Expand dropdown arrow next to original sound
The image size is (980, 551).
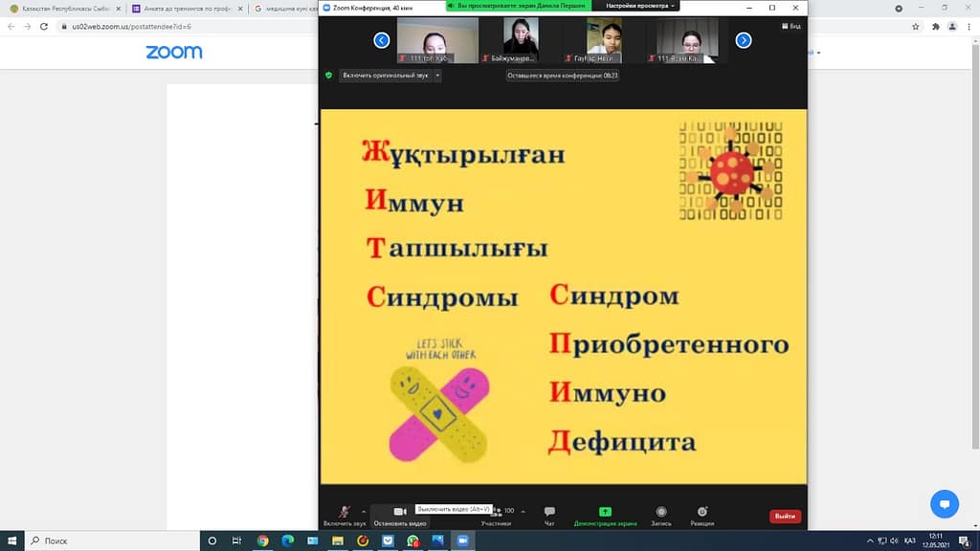(437, 75)
